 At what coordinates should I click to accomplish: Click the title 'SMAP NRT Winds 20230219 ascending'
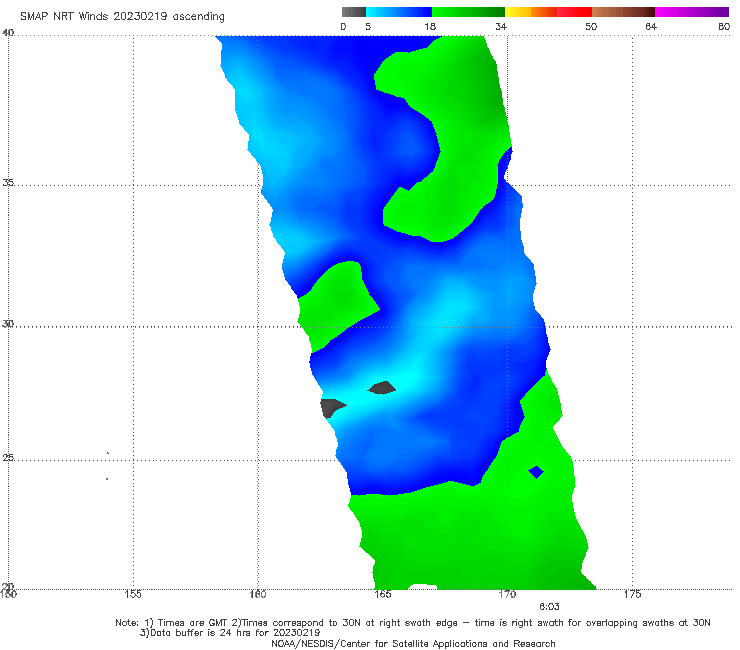pyautogui.click(x=122, y=17)
